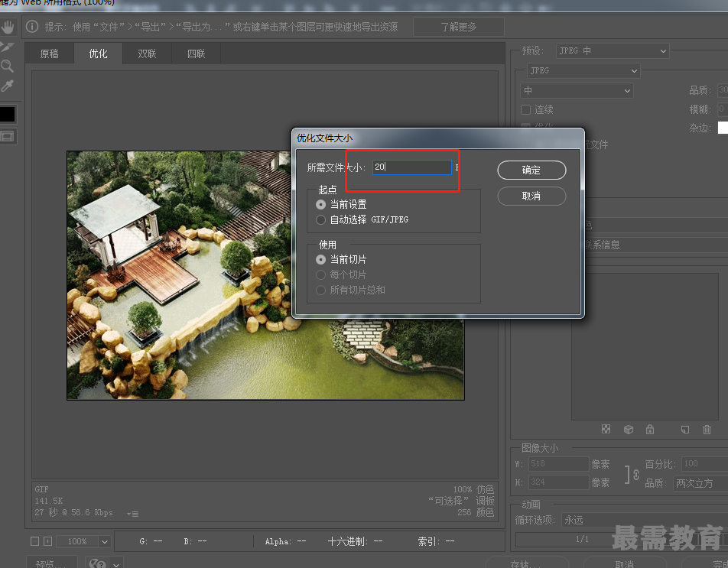Click the info hint icon
This screenshot has height=568, width=728.
tap(32, 27)
